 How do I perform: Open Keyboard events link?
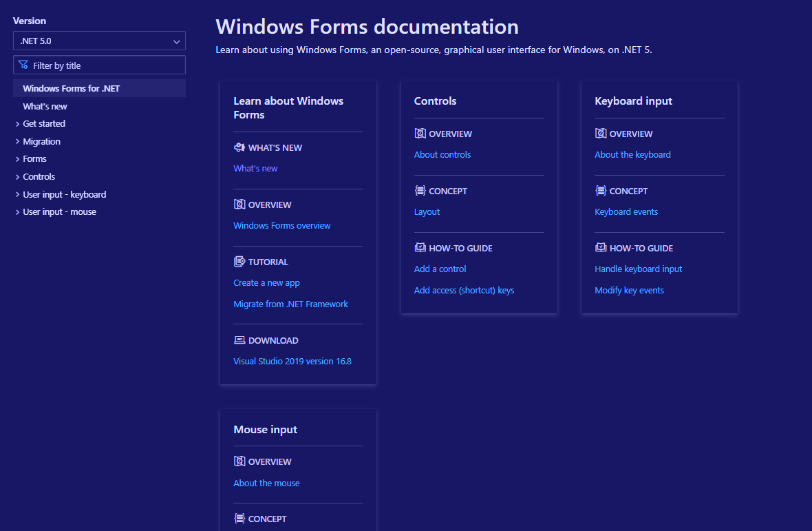click(626, 212)
